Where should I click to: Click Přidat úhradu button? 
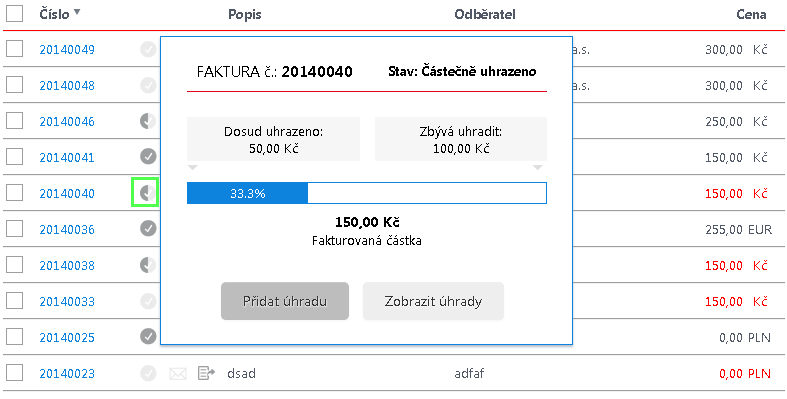[285, 301]
